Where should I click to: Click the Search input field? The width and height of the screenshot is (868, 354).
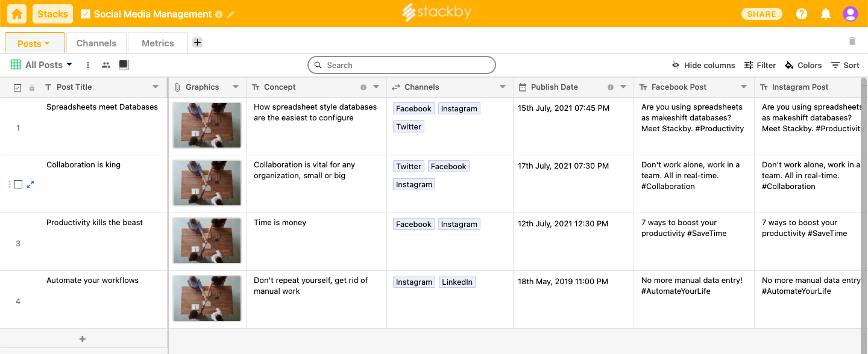tap(404, 65)
